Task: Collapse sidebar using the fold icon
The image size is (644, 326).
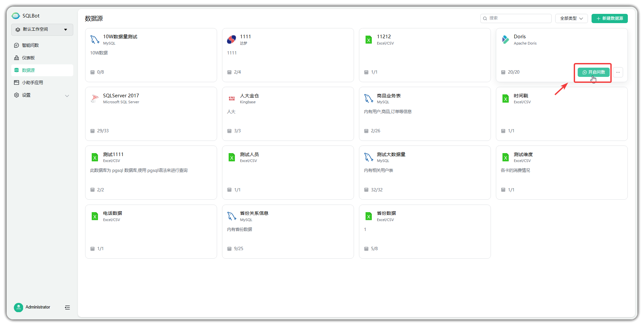Action: pyautogui.click(x=67, y=308)
